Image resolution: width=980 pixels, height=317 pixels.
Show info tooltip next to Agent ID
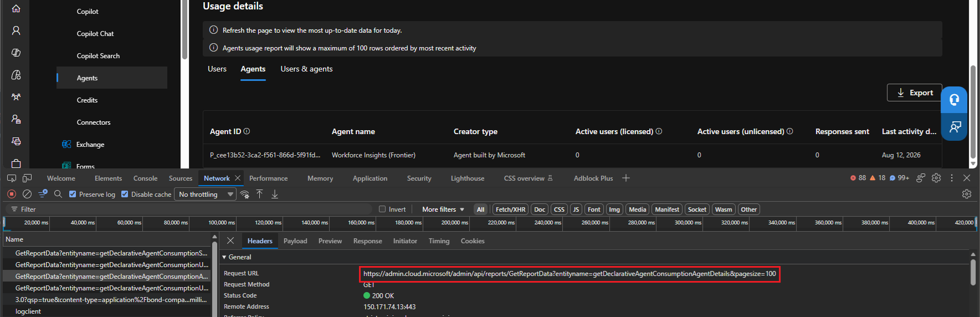click(247, 131)
